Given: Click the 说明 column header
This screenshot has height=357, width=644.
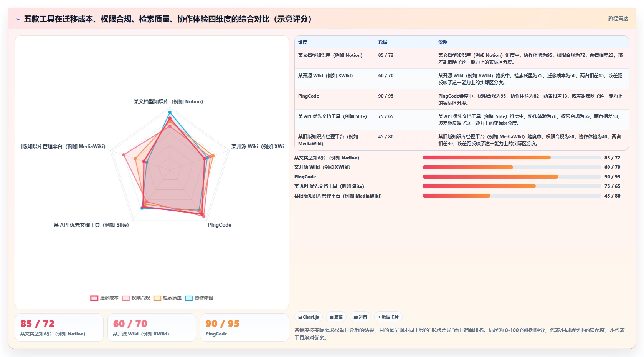Looking at the screenshot, I should pyautogui.click(x=443, y=42).
